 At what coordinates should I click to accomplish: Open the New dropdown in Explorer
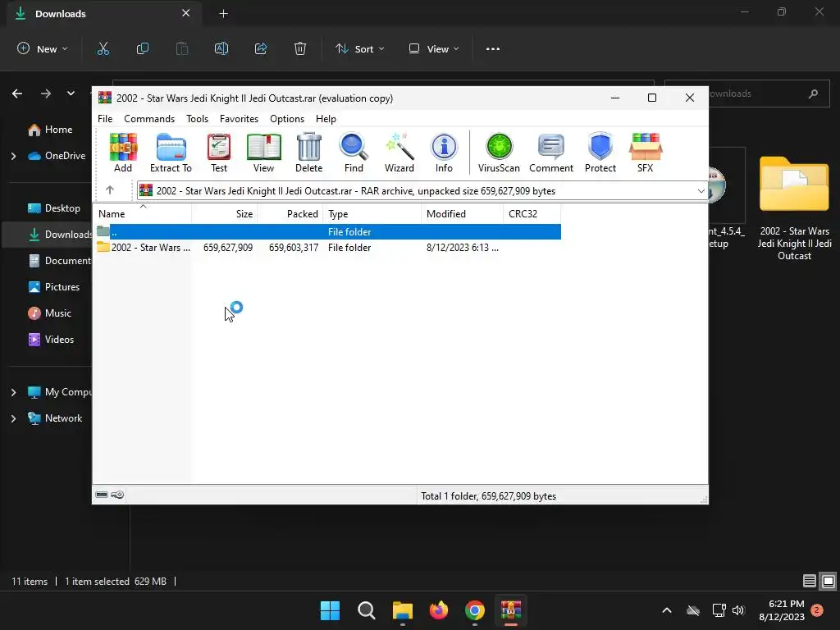43,48
